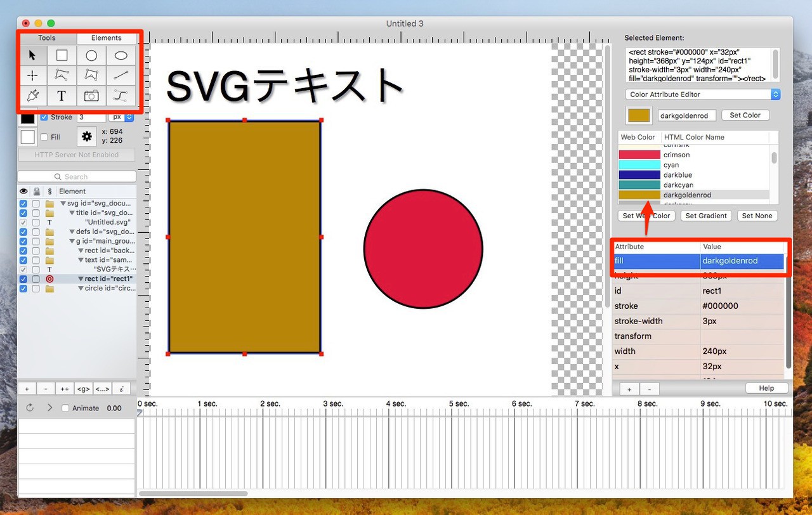Screen dimensions: 812x515
Task: Select the Text tool
Action: point(62,96)
